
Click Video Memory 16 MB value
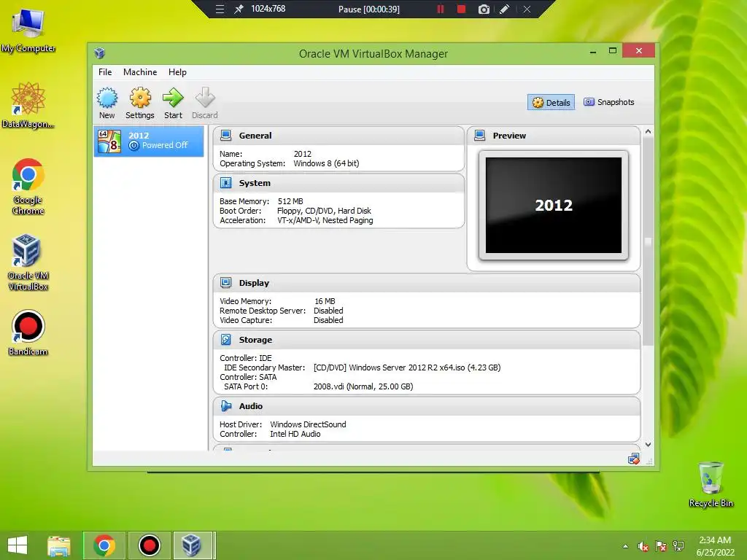tap(325, 301)
